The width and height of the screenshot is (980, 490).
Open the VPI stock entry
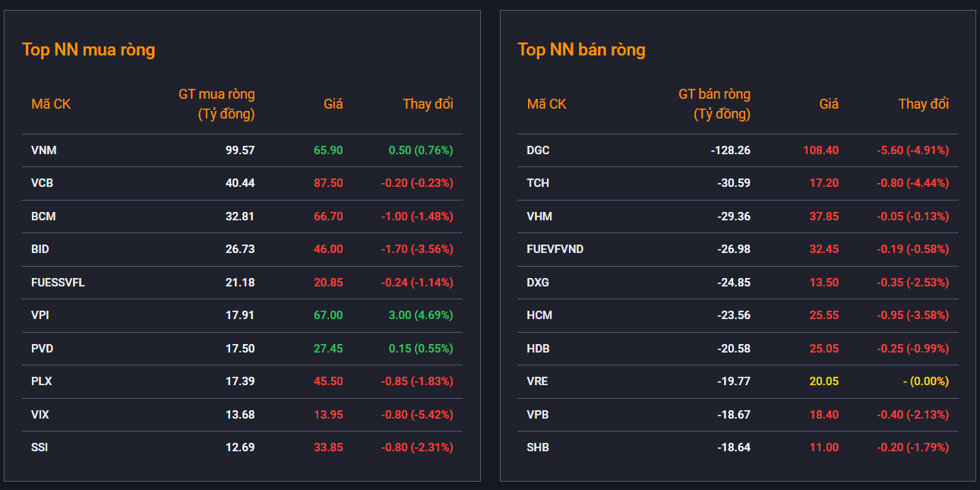click(x=40, y=315)
